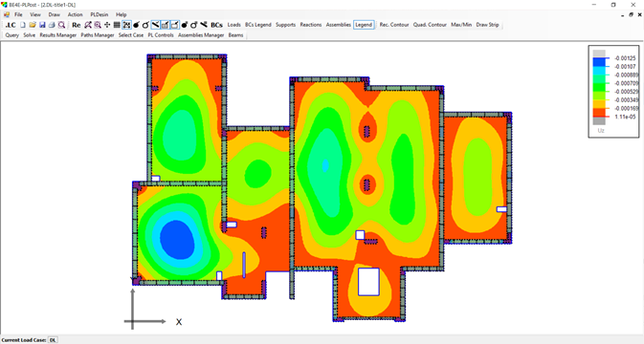Image resolution: width=644 pixels, height=344 pixels.
Task: Show Max/Min values
Action: (x=461, y=25)
